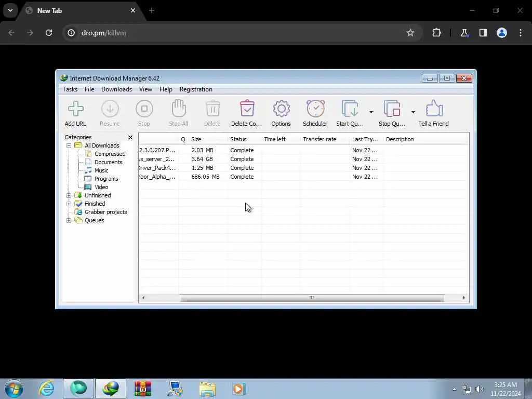This screenshot has height=399, width=532.
Task: Sort by the Size column header
Action: coord(208,139)
